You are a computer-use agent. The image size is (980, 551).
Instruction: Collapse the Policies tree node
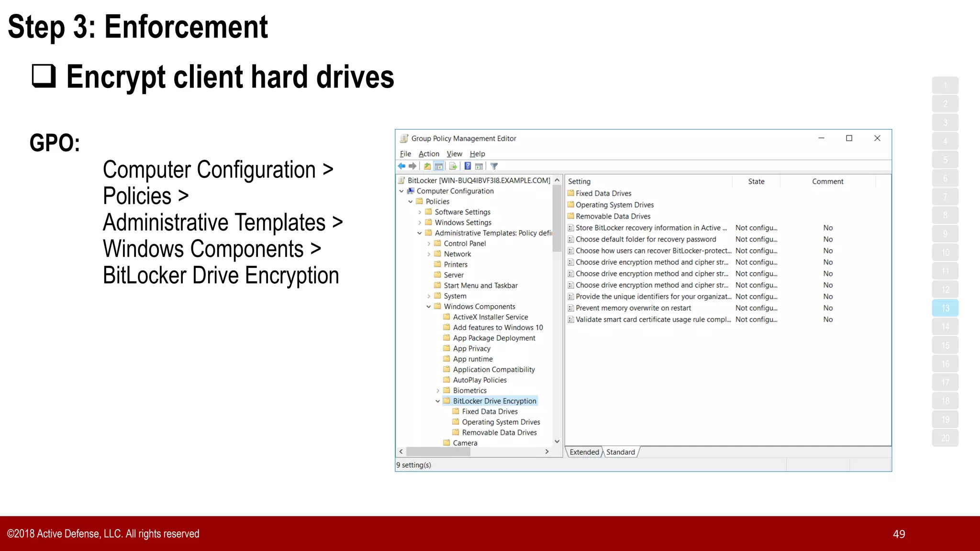click(x=411, y=201)
